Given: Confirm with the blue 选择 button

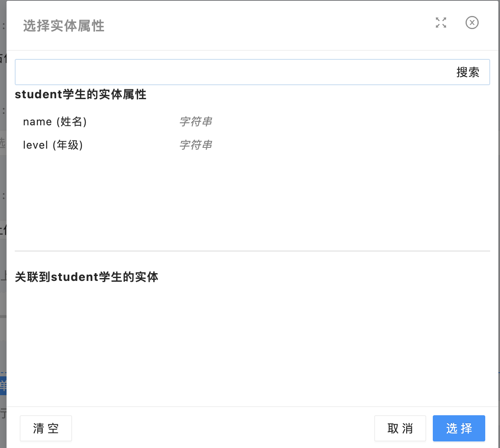Looking at the screenshot, I should 459,428.
